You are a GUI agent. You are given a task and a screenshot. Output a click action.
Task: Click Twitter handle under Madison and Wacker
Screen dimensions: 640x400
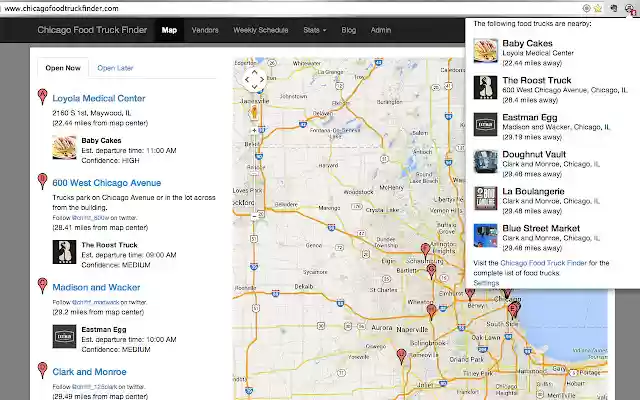point(95,302)
